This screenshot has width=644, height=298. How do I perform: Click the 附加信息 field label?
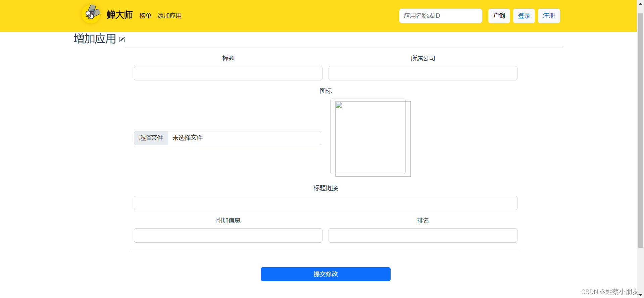[x=228, y=221]
